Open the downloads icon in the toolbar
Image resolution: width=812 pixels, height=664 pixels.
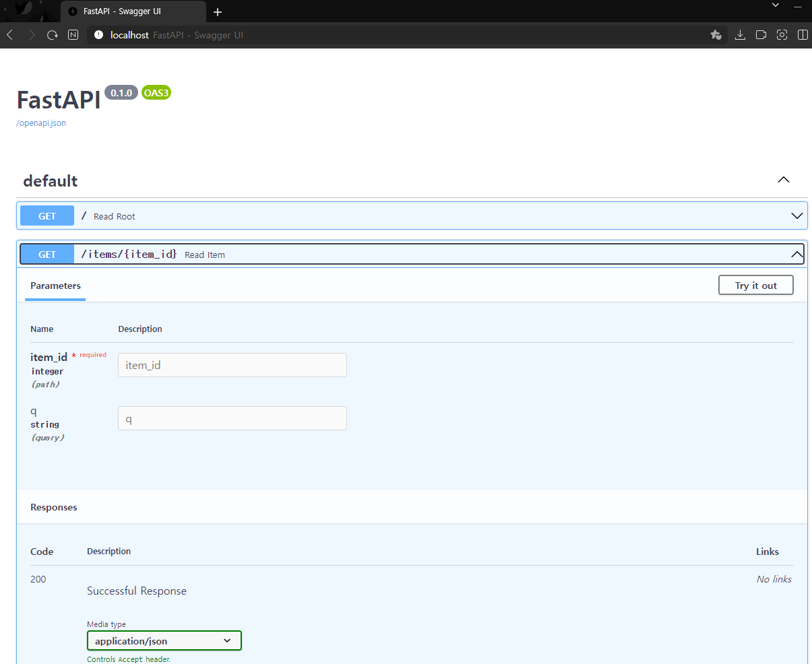740,35
